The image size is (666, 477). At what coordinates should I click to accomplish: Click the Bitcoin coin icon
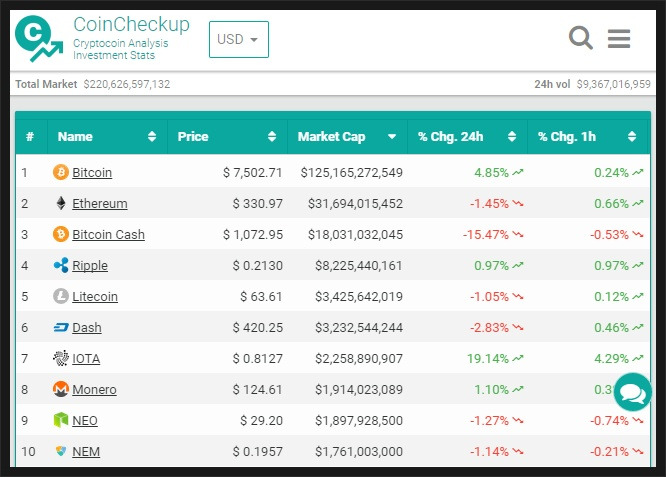pos(61,172)
